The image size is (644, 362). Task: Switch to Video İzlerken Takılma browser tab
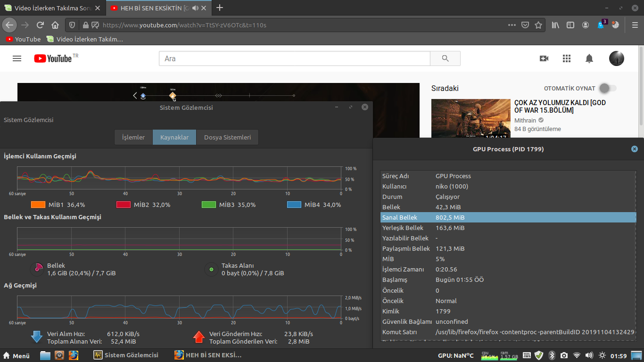(x=53, y=8)
